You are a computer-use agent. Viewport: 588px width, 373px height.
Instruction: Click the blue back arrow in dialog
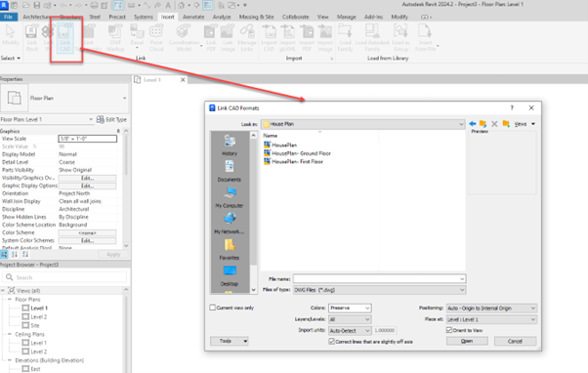point(473,124)
